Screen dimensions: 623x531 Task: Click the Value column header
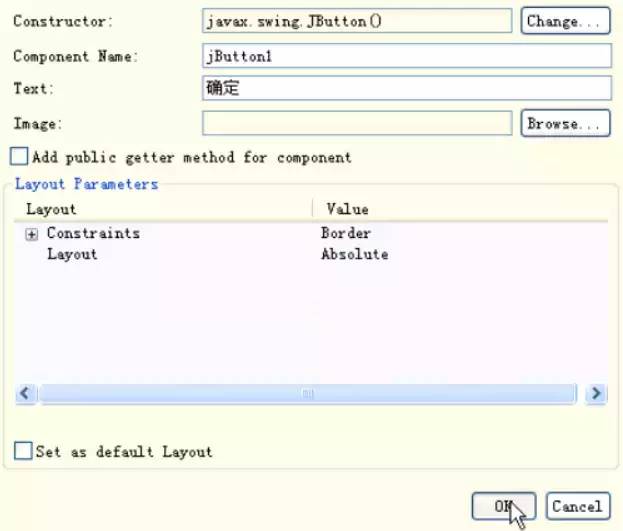tap(460, 209)
